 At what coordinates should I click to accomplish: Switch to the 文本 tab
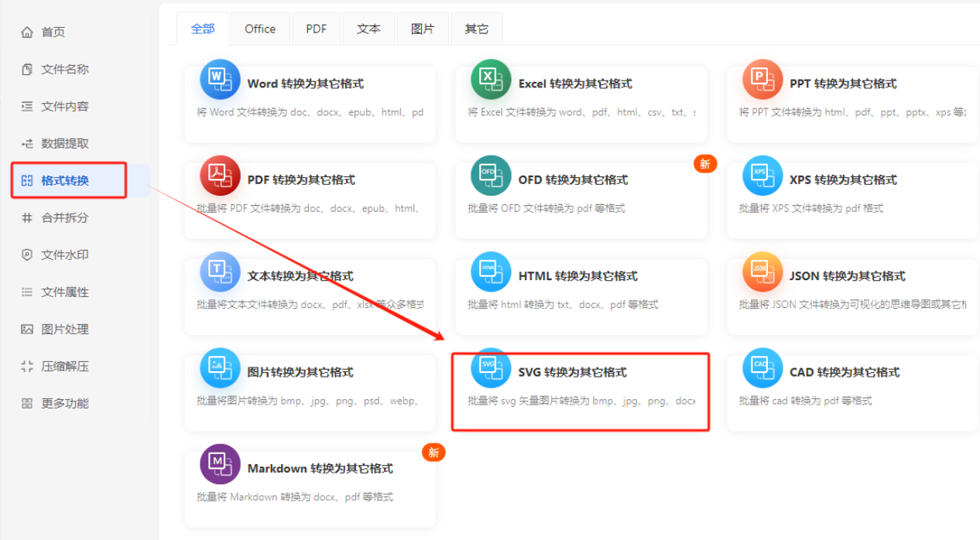[368, 29]
